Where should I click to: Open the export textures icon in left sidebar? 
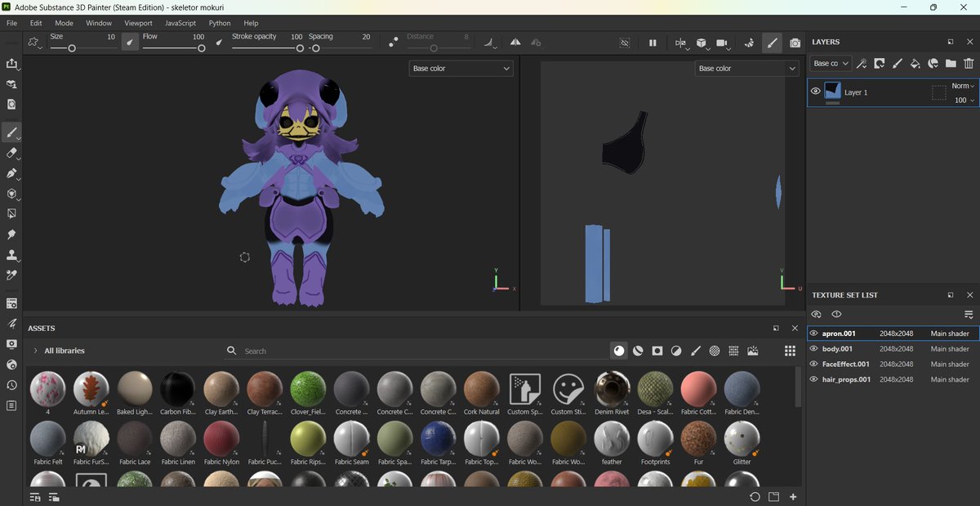point(11,63)
